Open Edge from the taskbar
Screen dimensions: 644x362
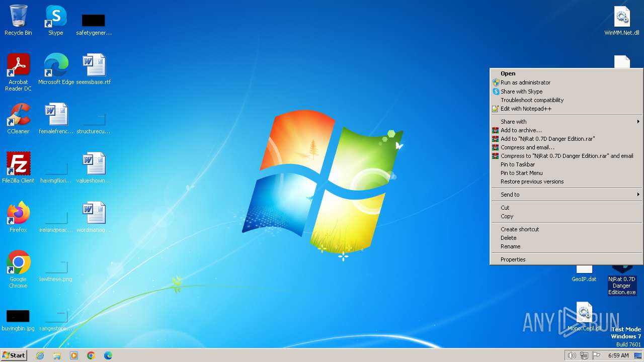[108, 355]
